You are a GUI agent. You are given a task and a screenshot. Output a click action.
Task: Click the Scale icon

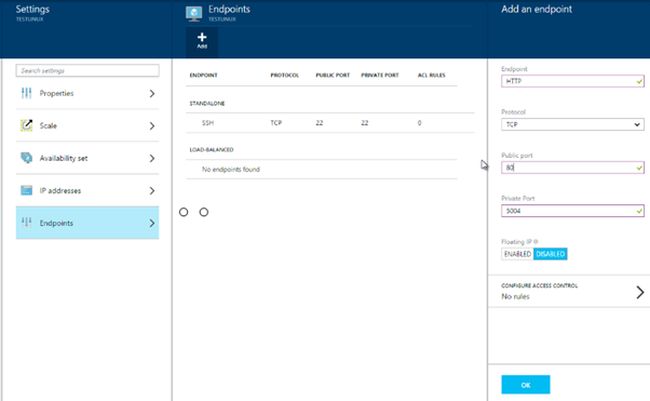point(27,125)
